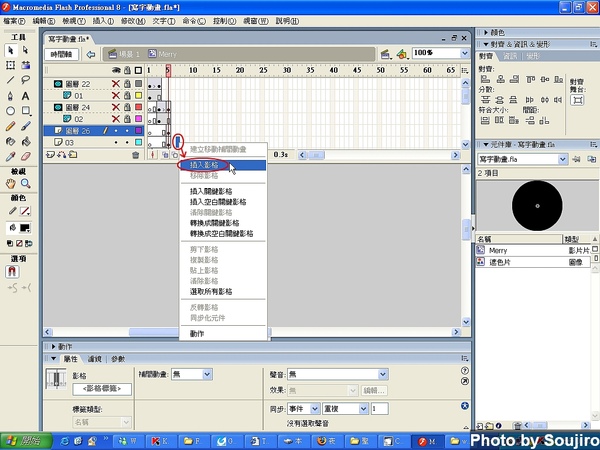Open the zoom 100% dropdown
Image resolution: width=600 pixels, height=450 pixels.
tap(465, 53)
